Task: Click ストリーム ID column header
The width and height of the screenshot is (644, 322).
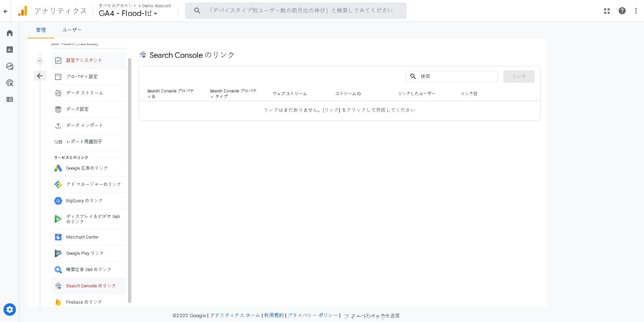Action: pyautogui.click(x=348, y=94)
